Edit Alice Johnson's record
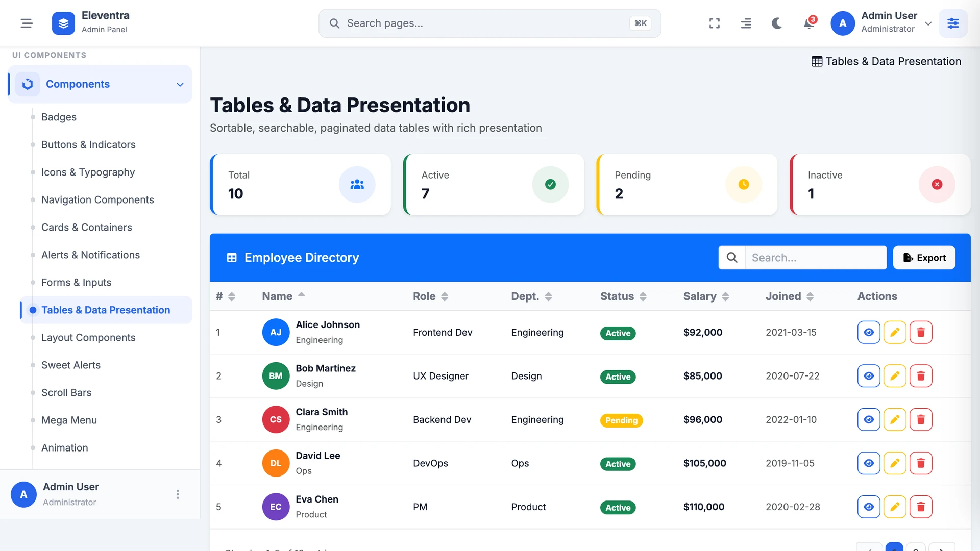The height and width of the screenshot is (551, 980). tap(895, 332)
